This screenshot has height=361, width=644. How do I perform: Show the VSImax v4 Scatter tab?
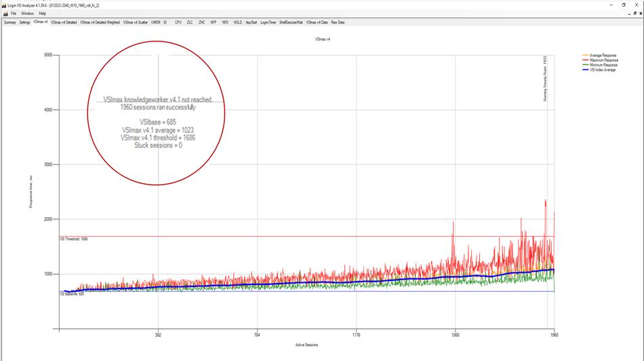pos(136,22)
